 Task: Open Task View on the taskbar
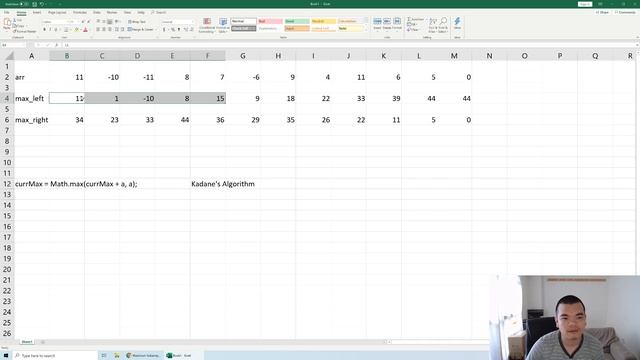point(104,356)
